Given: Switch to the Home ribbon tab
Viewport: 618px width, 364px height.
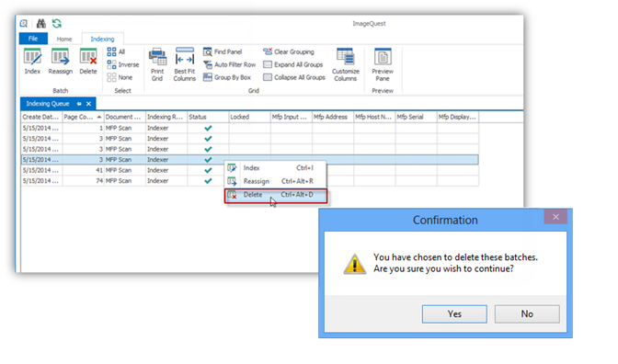Looking at the screenshot, I should point(63,39).
